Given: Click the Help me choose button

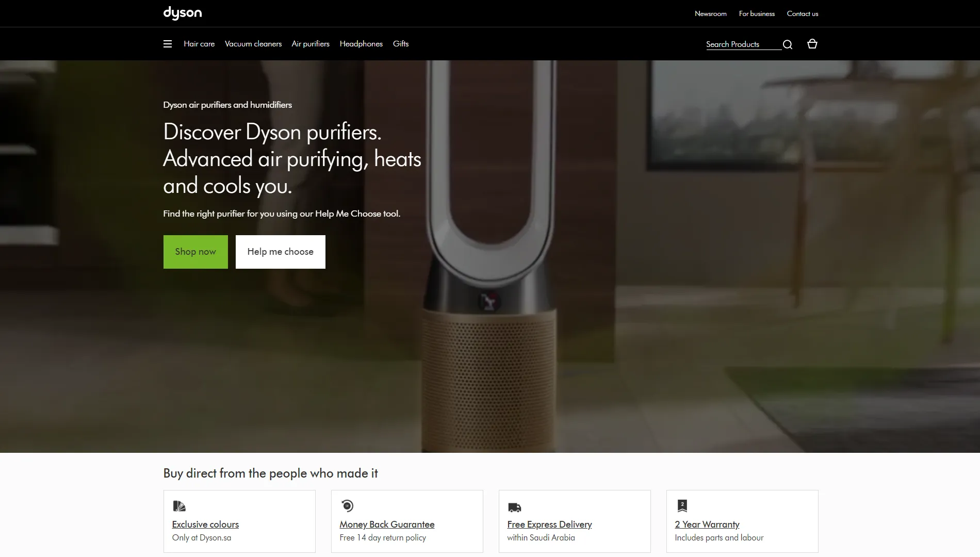Looking at the screenshot, I should coord(281,252).
